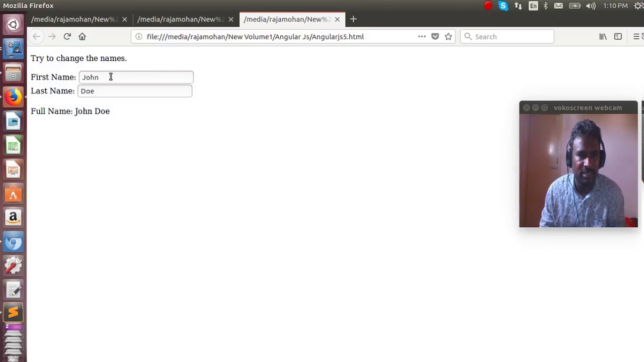The height and width of the screenshot is (362, 644).
Task: Toggle the Firefox sidebar panel
Action: coord(618,36)
